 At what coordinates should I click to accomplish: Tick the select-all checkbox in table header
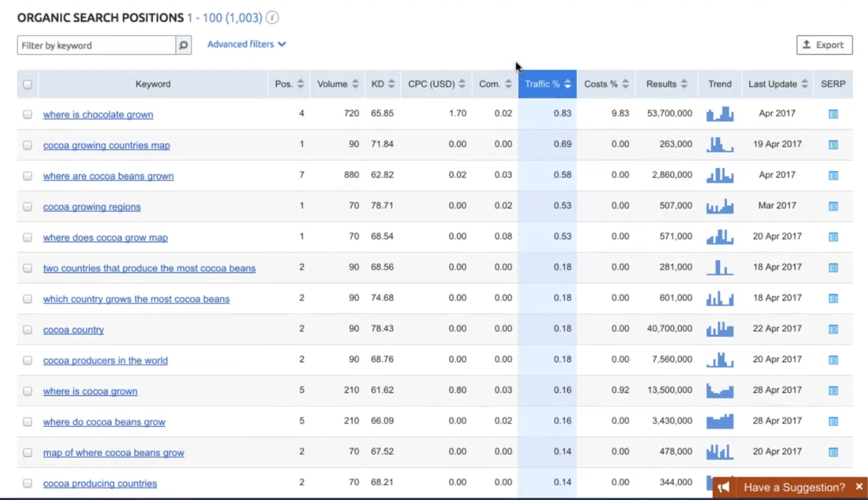[x=28, y=84]
